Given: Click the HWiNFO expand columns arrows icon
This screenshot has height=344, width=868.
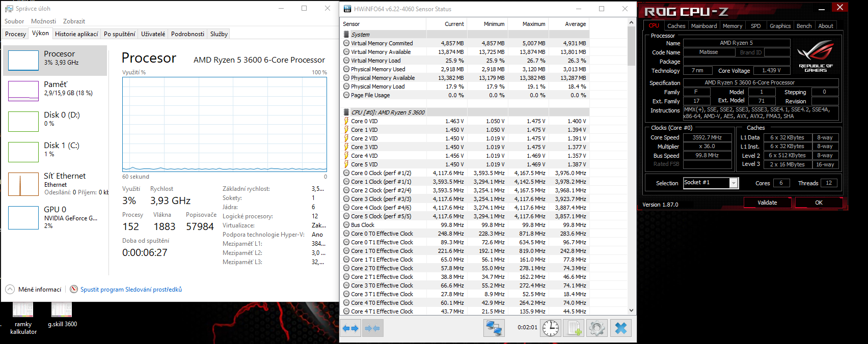Looking at the screenshot, I should (350, 328).
